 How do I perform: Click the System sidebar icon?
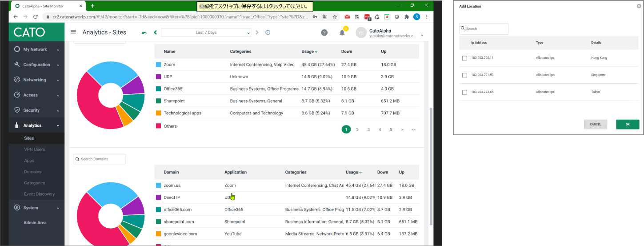[17, 208]
